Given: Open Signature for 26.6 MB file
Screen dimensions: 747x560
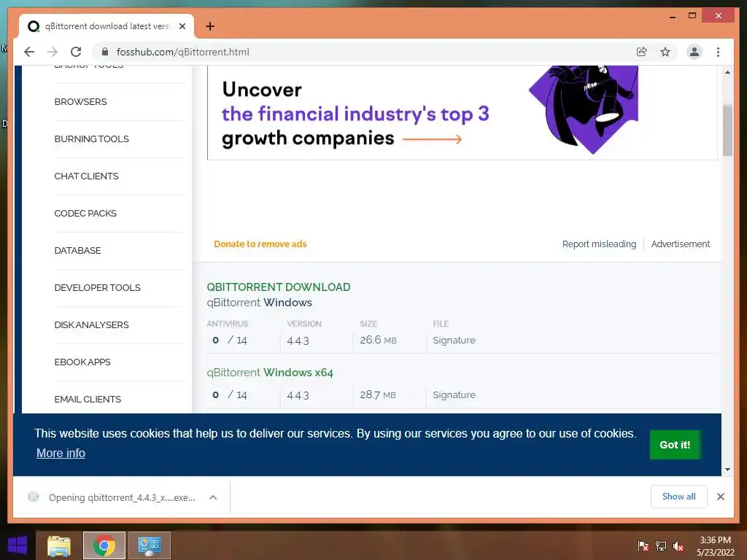Looking at the screenshot, I should 454,340.
